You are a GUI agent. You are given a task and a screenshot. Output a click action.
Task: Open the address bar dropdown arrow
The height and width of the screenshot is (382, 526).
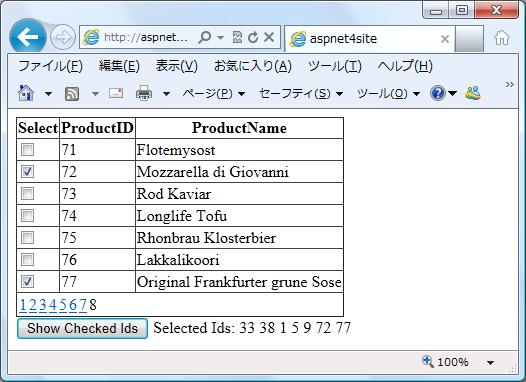click(x=220, y=37)
